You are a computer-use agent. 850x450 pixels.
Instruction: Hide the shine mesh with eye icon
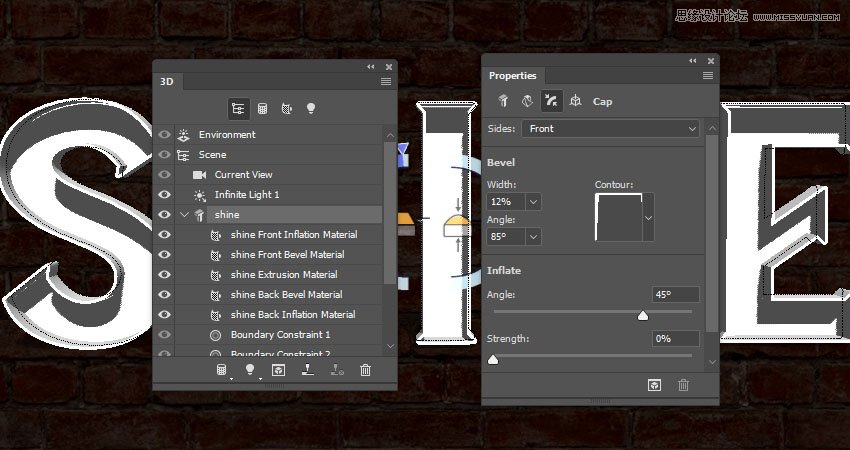pos(164,215)
